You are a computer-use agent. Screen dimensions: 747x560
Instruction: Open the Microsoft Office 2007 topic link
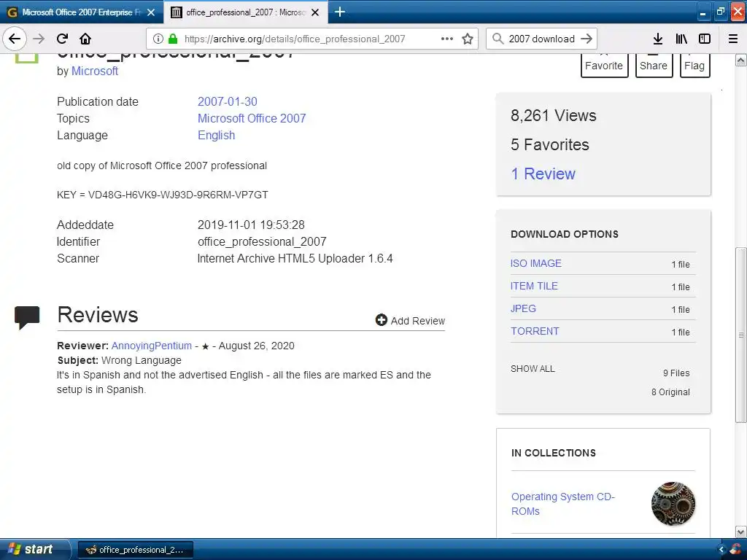[x=252, y=118]
